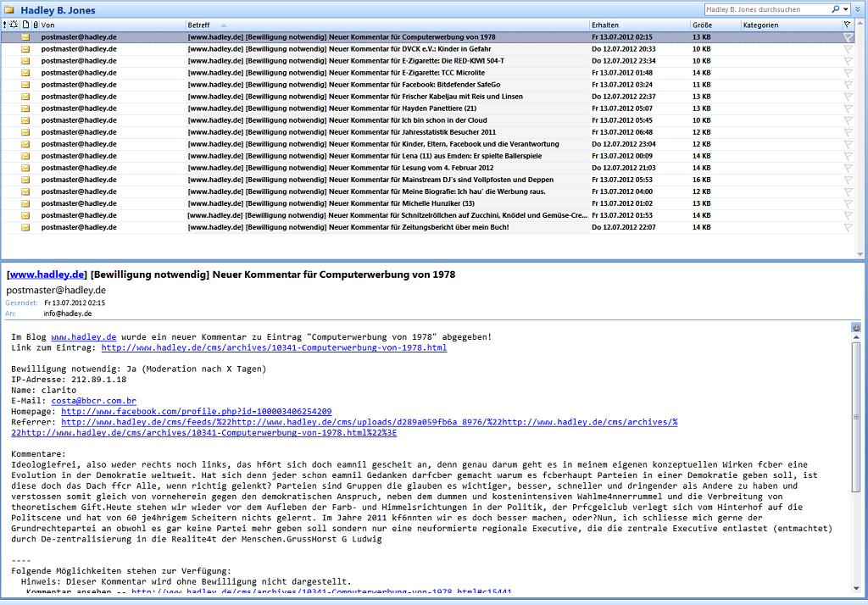Expand the query builder double chevron
This screenshot has height=605, width=868.
click(858, 9)
